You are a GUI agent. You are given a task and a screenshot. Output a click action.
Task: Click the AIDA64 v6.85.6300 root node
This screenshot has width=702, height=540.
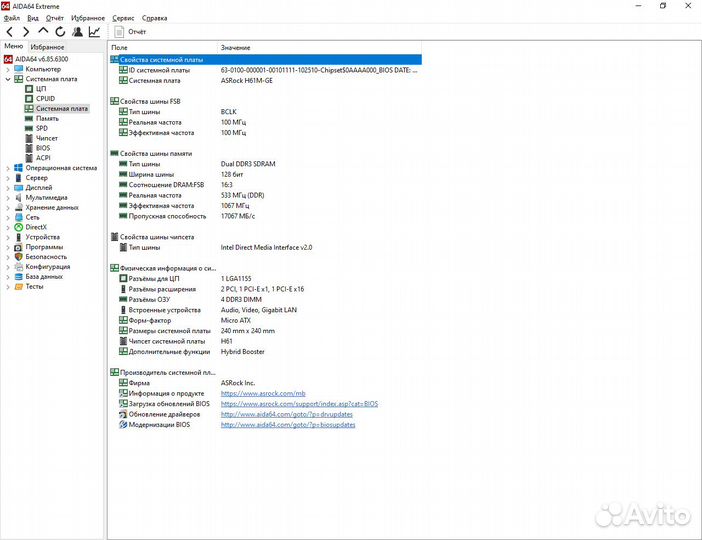pyautogui.click(x=42, y=59)
